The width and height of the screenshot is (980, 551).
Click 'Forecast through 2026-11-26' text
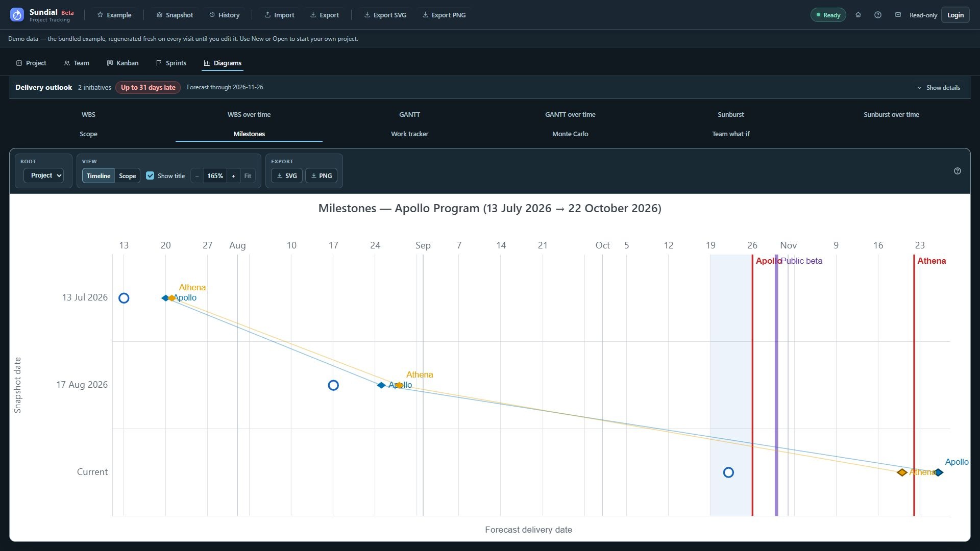tap(225, 88)
